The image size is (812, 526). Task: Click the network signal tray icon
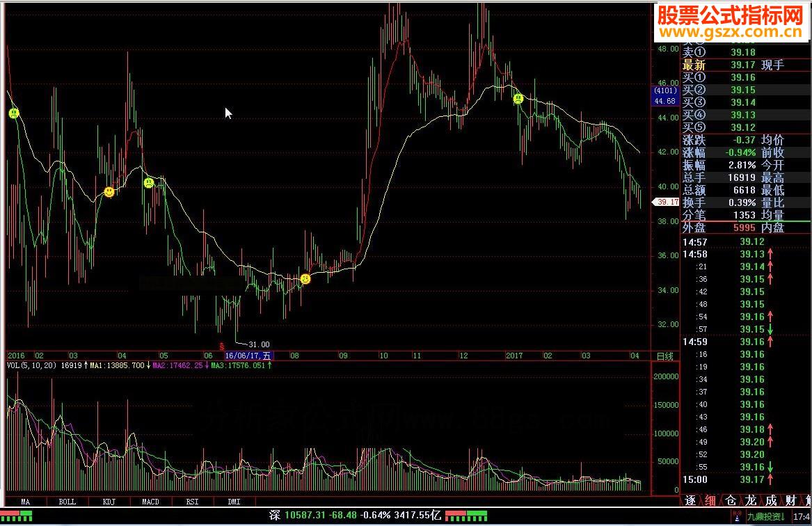736,516
